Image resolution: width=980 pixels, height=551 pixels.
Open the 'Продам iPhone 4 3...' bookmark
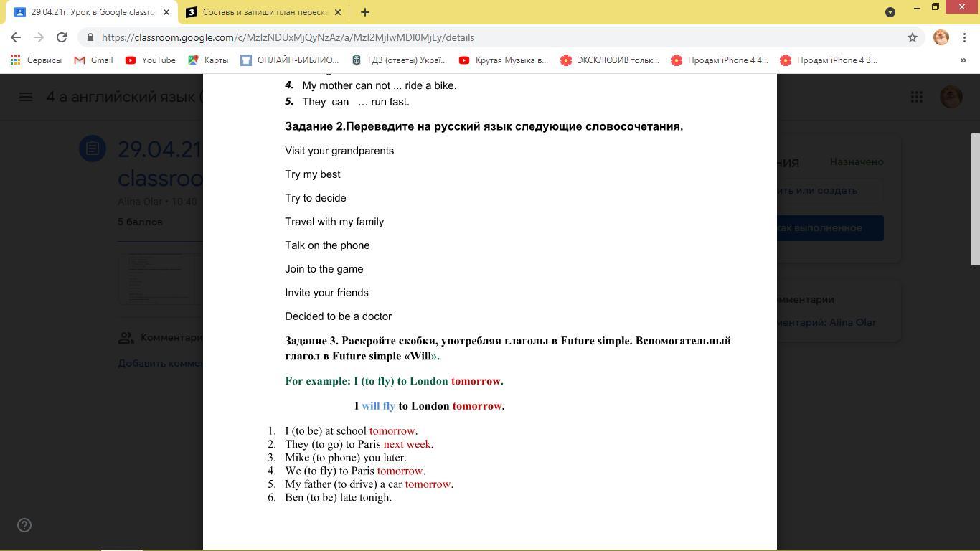click(x=829, y=60)
